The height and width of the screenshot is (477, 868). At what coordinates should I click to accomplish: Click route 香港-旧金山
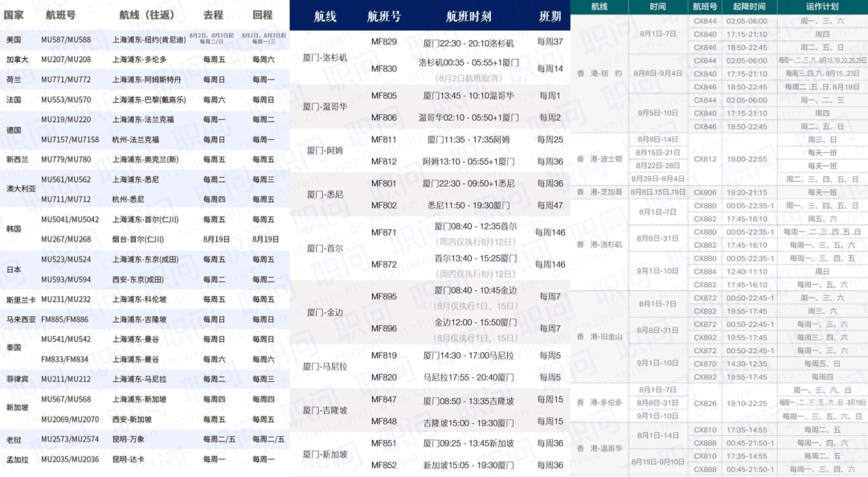600,336
